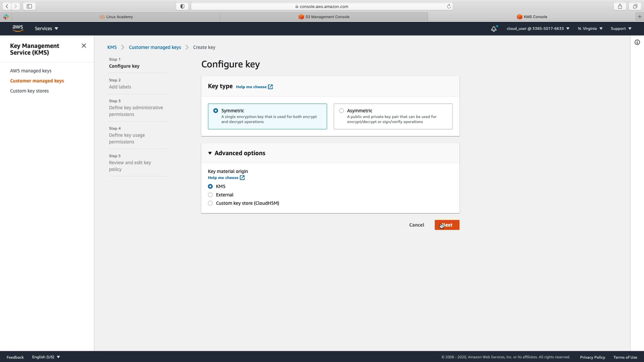Open Custom key stores in sidebar
This screenshot has height=362, width=644.
point(29,91)
